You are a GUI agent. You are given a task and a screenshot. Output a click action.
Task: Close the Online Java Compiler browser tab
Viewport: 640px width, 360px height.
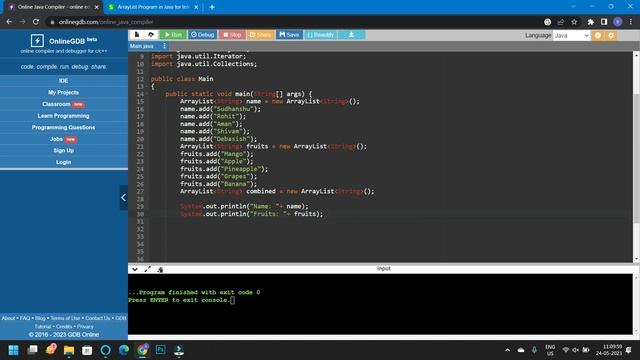coord(96,7)
